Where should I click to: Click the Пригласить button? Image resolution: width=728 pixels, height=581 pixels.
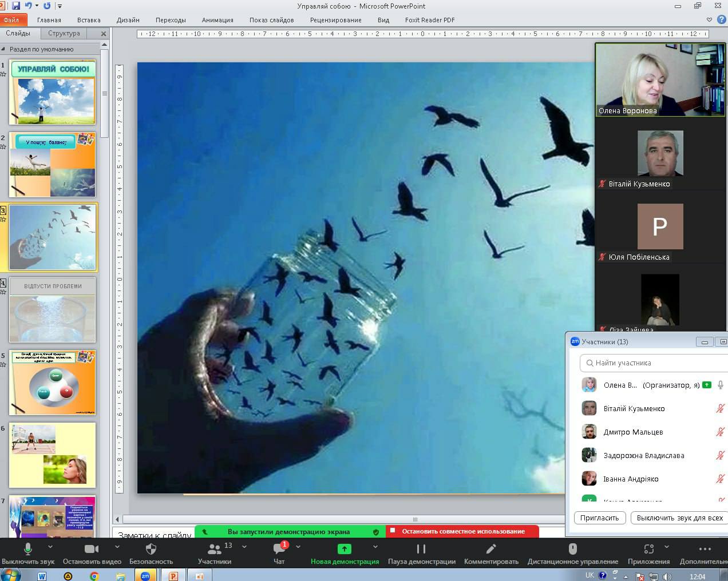(x=599, y=518)
